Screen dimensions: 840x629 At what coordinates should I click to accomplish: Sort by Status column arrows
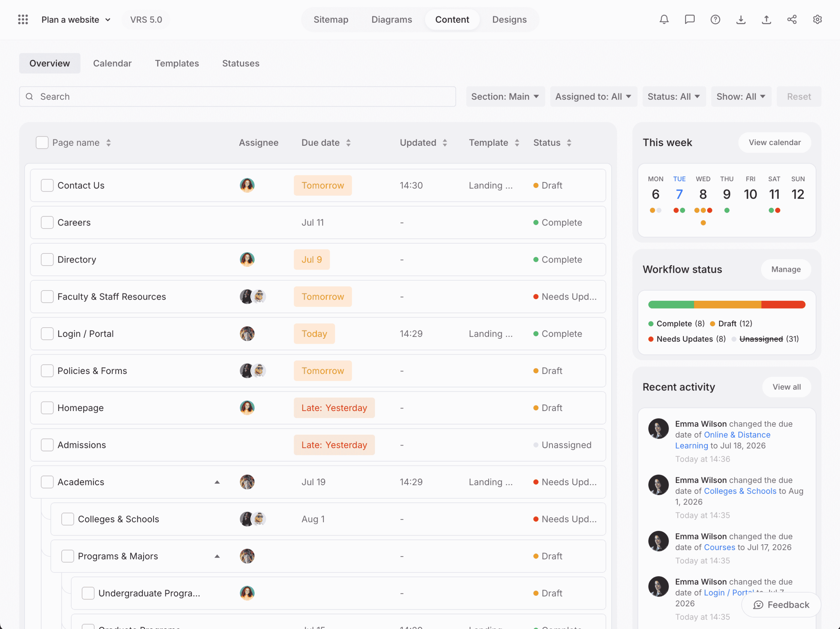569,143
